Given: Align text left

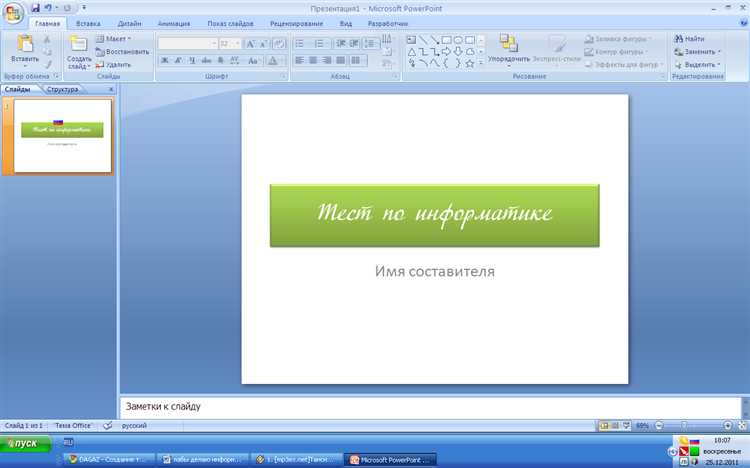Looking at the screenshot, I should [x=300, y=60].
